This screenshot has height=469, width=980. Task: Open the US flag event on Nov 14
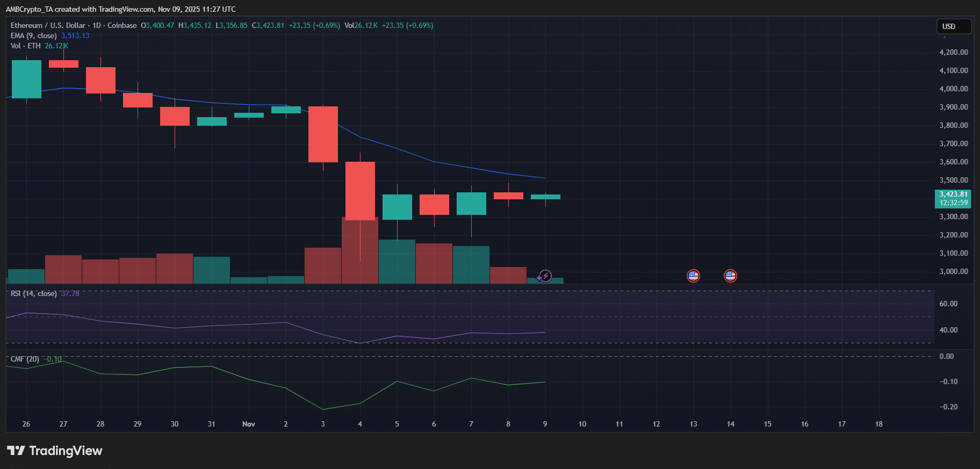(x=730, y=276)
